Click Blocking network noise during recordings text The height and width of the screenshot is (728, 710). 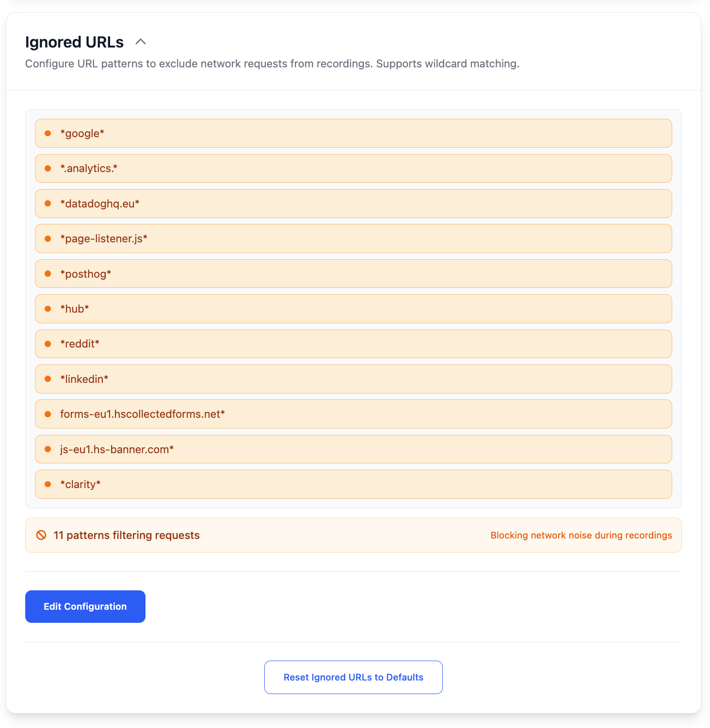click(x=581, y=535)
